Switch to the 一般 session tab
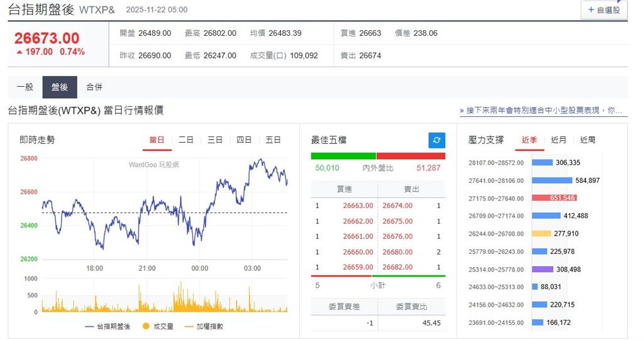644x340 pixels. coord(25,87)
